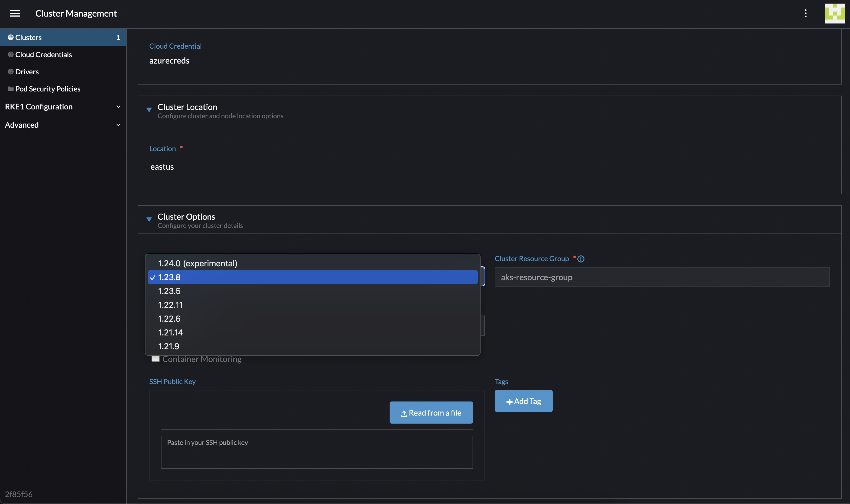850x504 pixels.
Task: Collapse the Cluster Options section
Action: [149, 219]
